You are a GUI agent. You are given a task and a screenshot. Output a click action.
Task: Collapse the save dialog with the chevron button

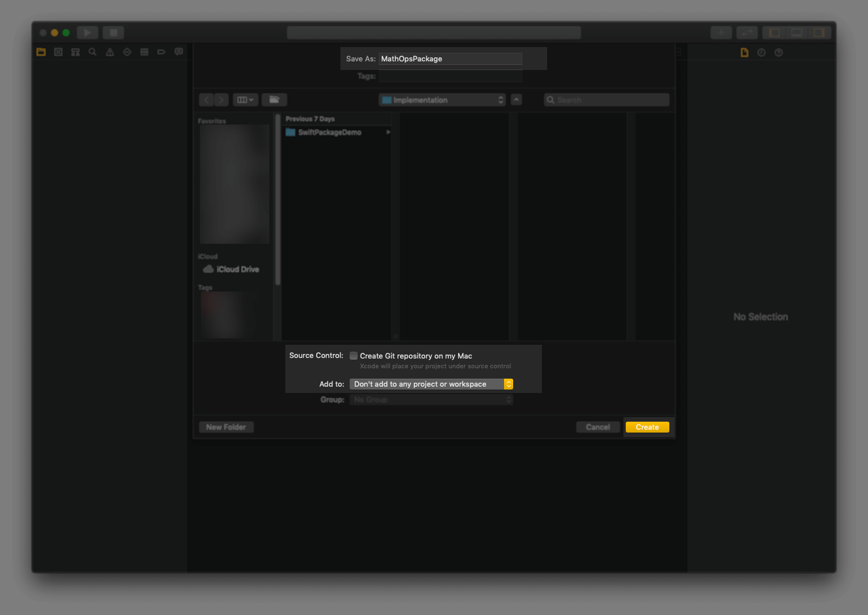(516, 100)
